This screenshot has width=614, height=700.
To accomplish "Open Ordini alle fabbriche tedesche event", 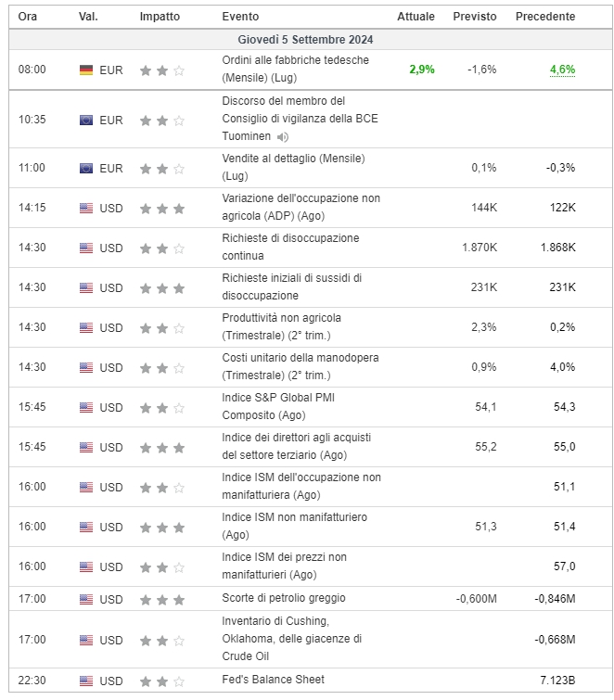I will [296, 69].
